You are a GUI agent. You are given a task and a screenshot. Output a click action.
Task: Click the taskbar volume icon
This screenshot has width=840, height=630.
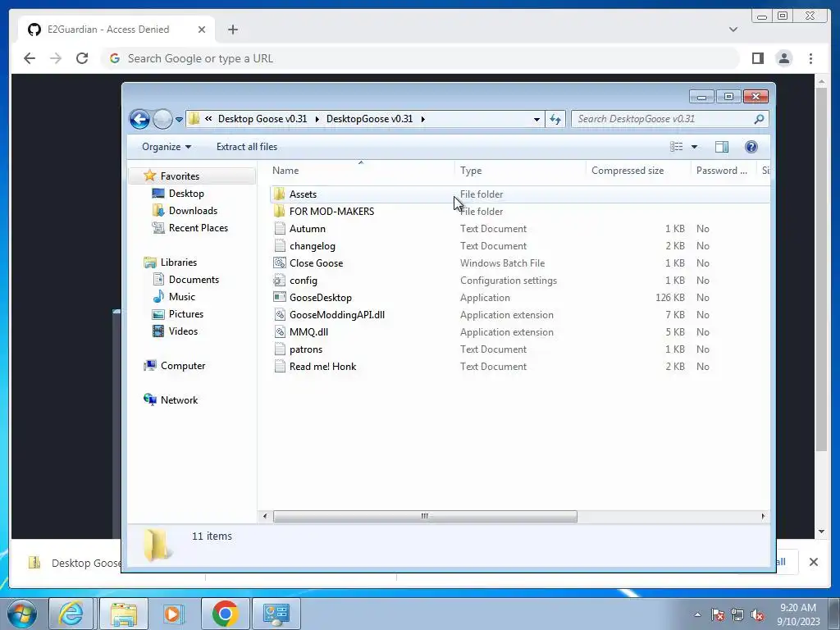757,615
